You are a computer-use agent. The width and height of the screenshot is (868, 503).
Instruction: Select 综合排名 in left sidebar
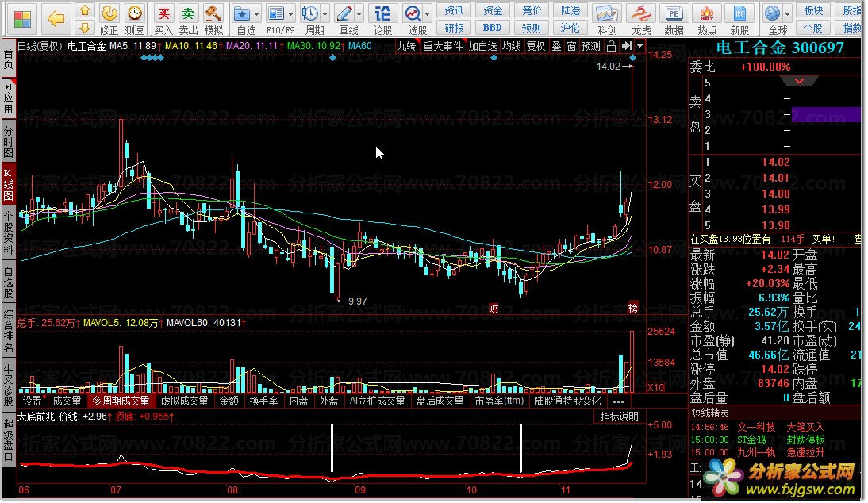coord(8,331)
